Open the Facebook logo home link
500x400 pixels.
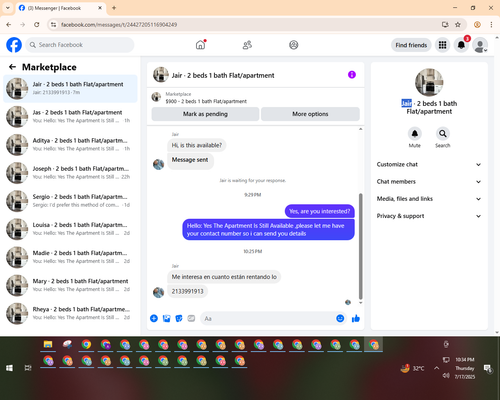coord(14,45)
